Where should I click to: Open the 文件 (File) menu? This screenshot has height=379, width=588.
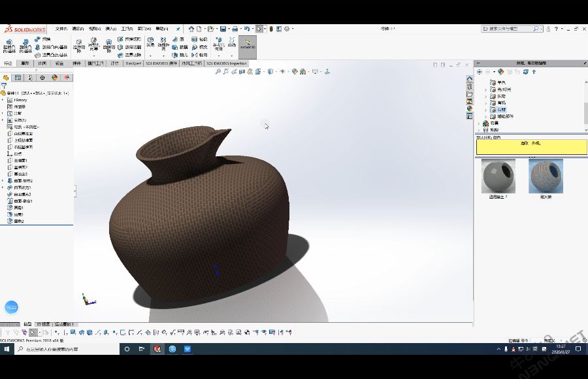click(x=61, y=29)
